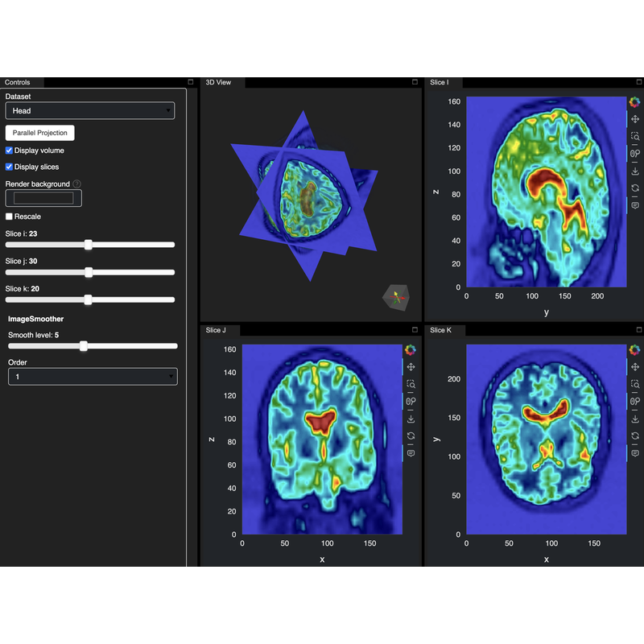The height and width of the screenshot is (644, 644).
Task: Open the Order dropdown under ImageSmoother
Action: point(92,376)
